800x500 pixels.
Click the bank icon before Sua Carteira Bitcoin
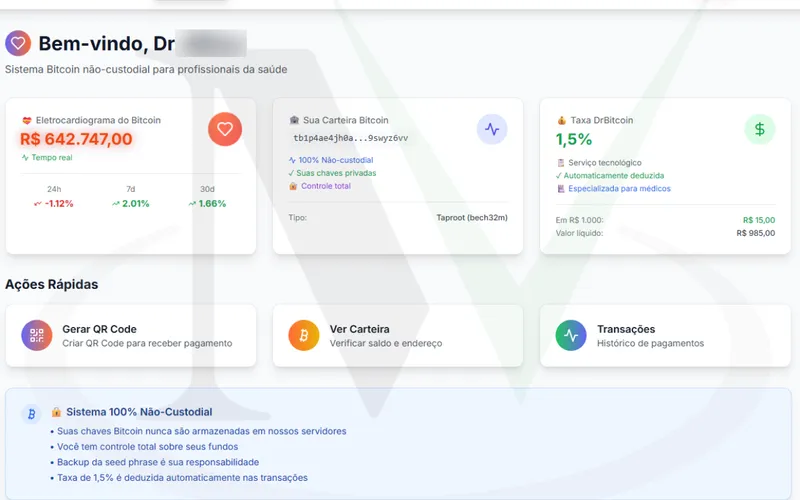(x=294, y=120)
